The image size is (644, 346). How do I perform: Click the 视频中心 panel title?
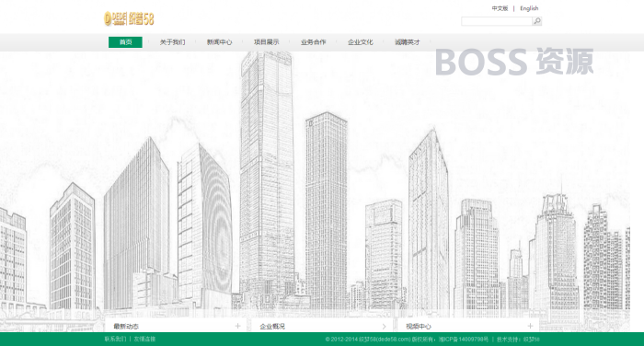pyautogui.click(x=419, y=327)
